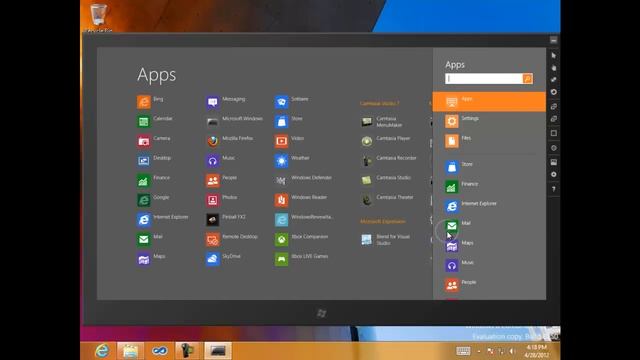Open the on-screen keyboard tray icon
The height and width of the screenshot is (360, 640).
pos(463,351)
